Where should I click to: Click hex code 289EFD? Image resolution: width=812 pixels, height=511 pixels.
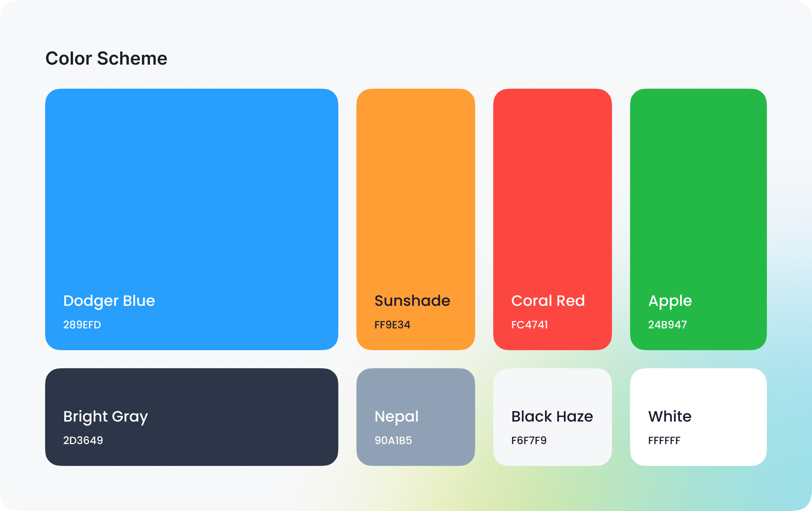coord(82,325)
